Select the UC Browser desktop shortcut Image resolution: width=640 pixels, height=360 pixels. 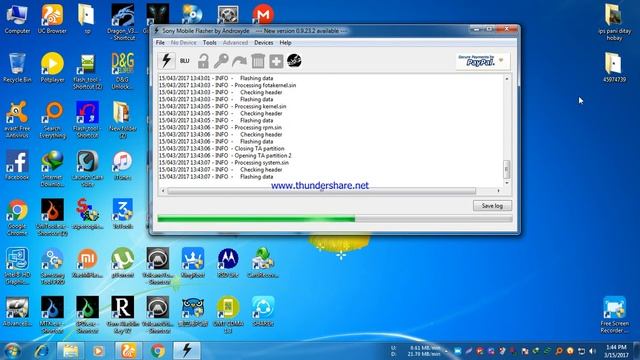tap(52, 19)
